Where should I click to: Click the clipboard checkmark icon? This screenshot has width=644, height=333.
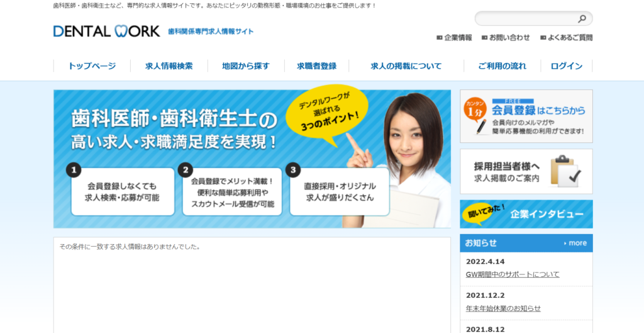click(x=564, y=171)
